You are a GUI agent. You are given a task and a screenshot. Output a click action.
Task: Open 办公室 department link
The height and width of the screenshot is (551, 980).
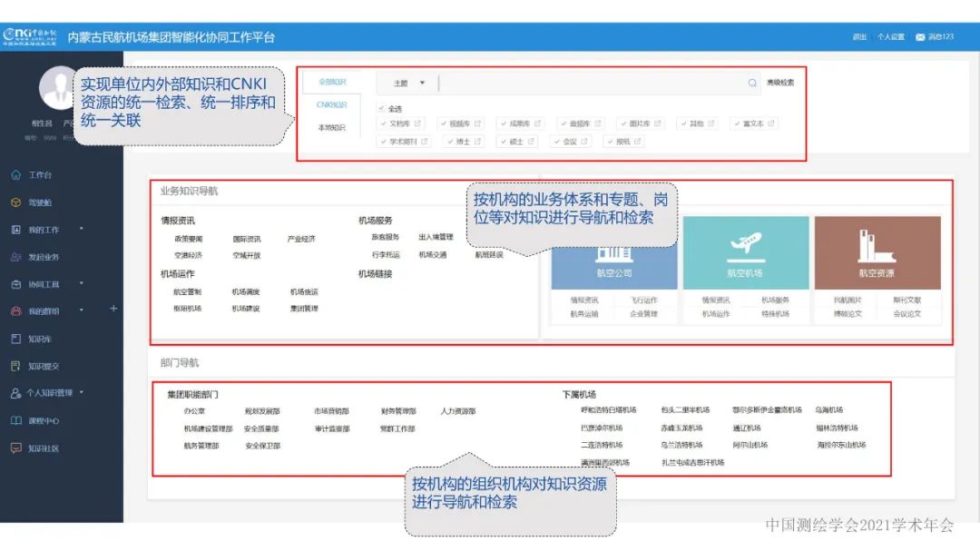click(x=194, y=410)
